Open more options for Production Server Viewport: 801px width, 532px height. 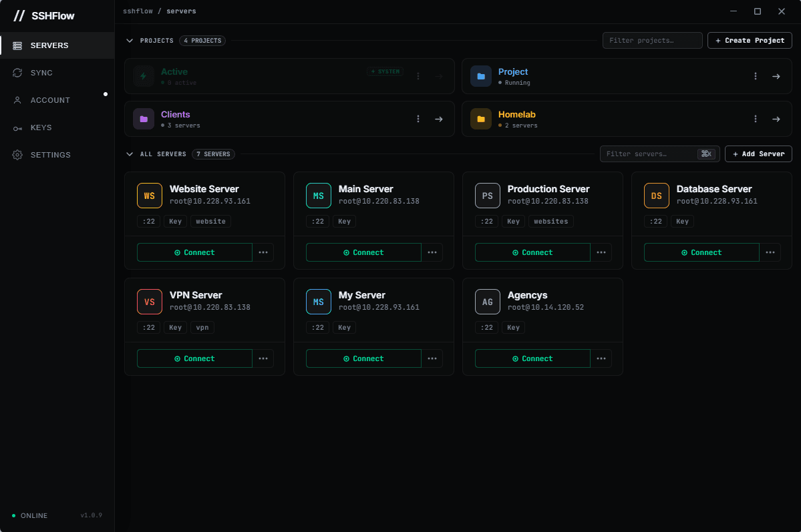(601, 252)
